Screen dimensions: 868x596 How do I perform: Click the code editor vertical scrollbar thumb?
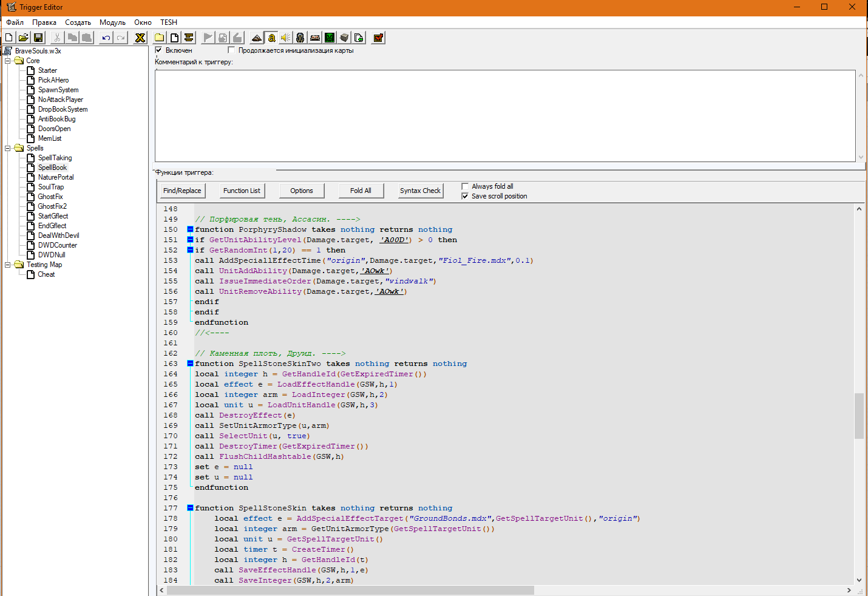click(x=859, y=416)
